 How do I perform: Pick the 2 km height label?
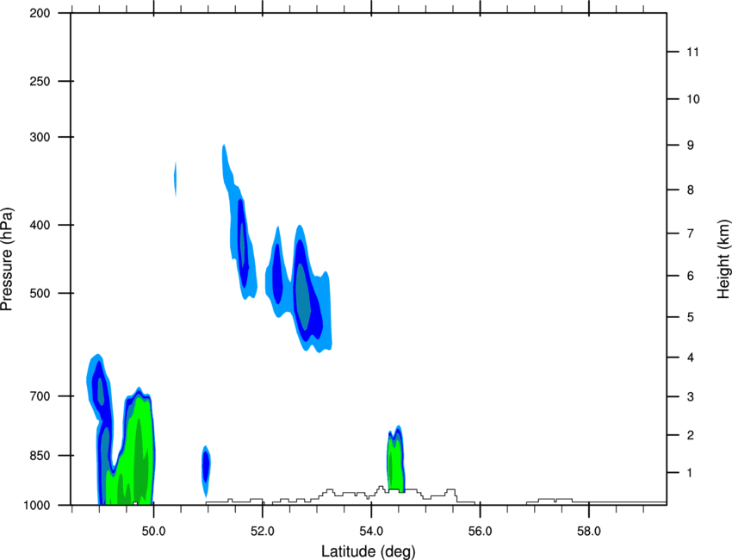pos(690,435)
